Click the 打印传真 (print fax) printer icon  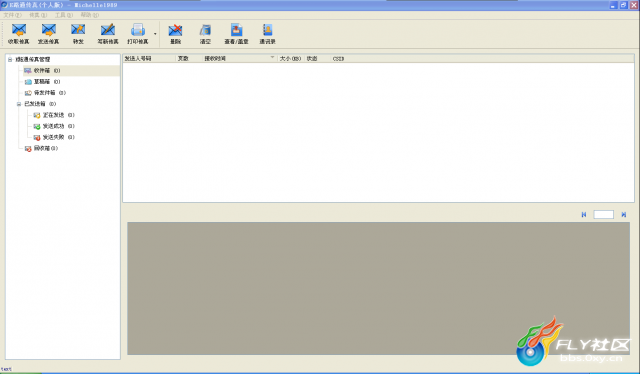click(x=138, y=30)
